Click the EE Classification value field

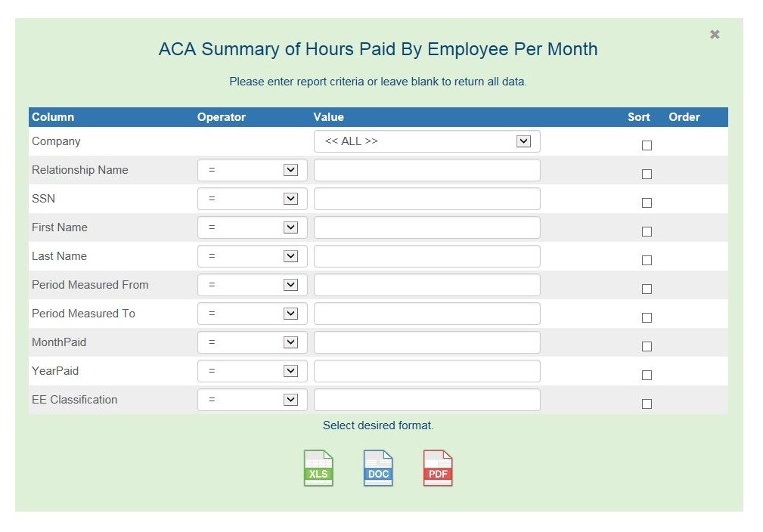point(427,400)
